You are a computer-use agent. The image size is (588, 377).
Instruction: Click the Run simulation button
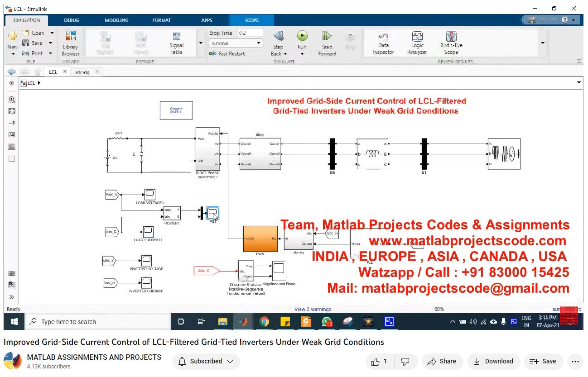click(x=302, y=37)
